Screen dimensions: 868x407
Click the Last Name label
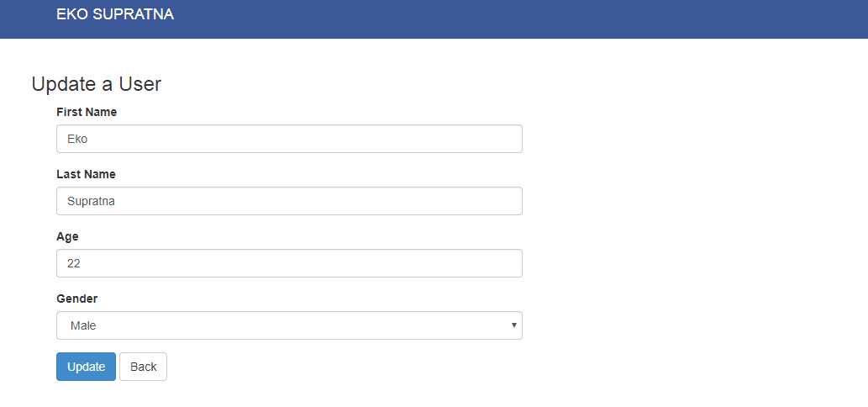[x=86, y=174]
